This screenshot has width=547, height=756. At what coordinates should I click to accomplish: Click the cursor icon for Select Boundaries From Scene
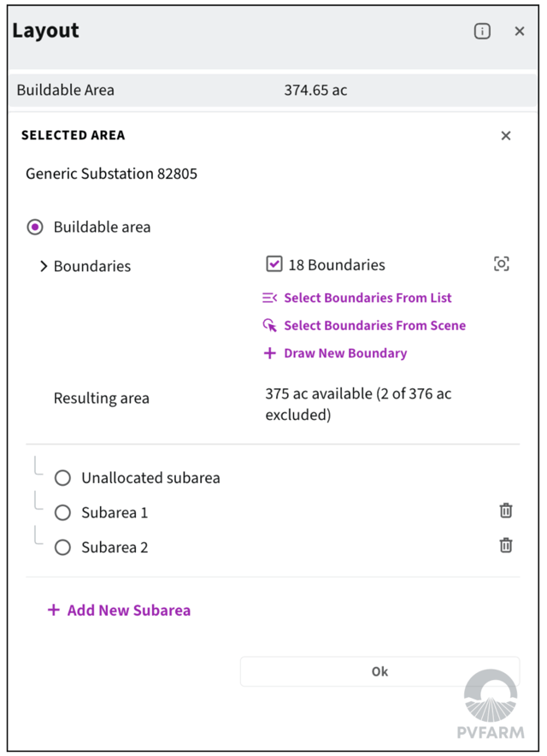click(270, 326)
